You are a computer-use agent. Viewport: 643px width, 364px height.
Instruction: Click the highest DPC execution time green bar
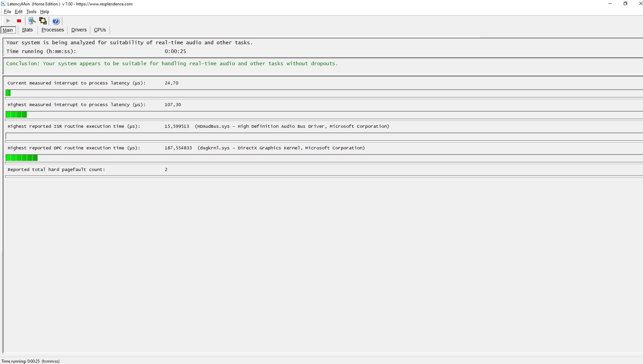point(22,158)
